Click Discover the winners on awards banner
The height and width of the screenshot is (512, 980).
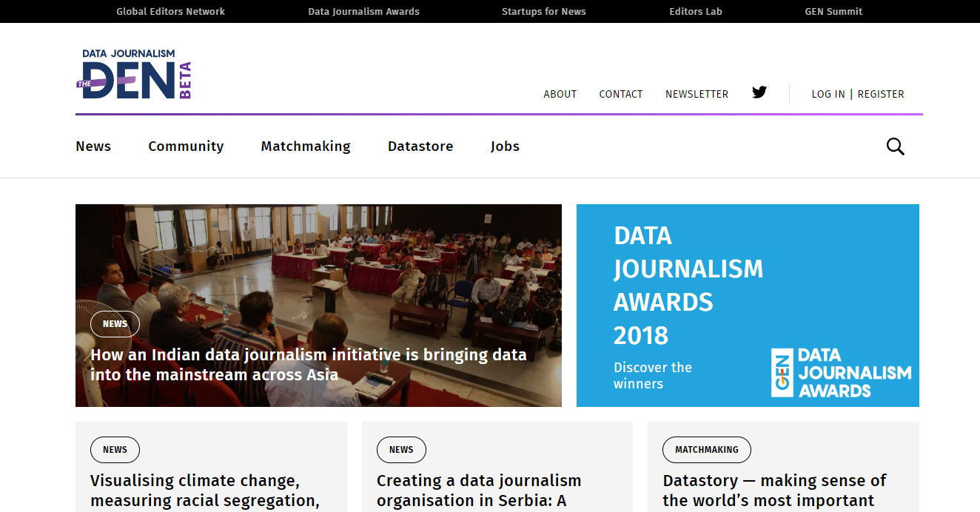[653, 375]
